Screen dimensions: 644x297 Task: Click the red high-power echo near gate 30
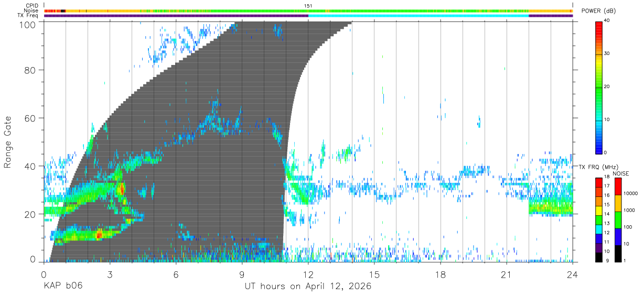coord(122,189)
